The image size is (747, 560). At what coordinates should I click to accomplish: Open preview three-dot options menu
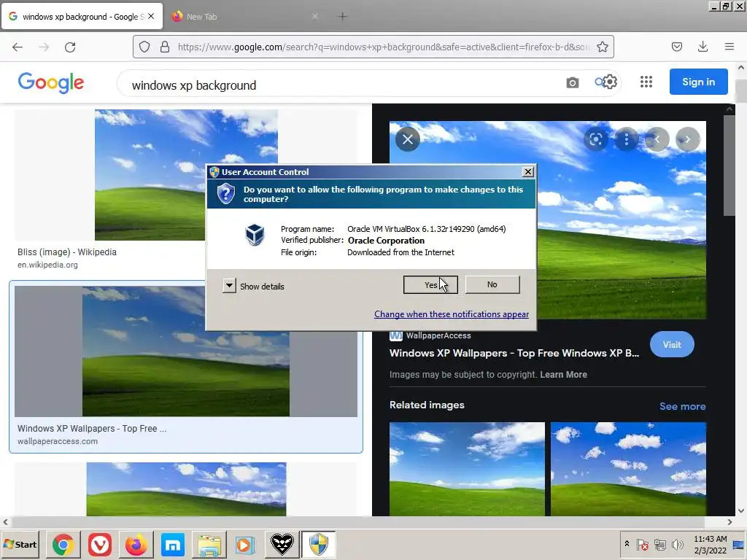(627, 139)
